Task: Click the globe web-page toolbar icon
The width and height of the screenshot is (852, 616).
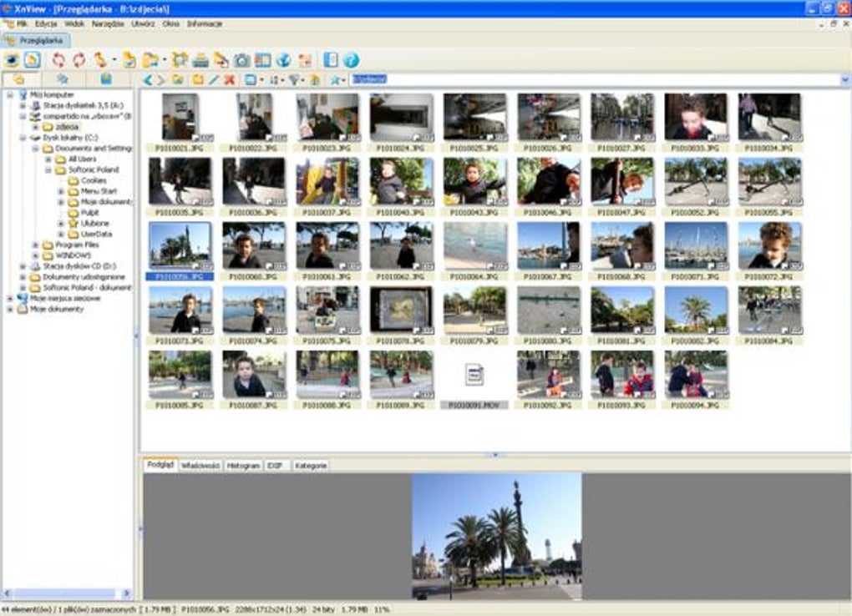Action: pos(284,60)
